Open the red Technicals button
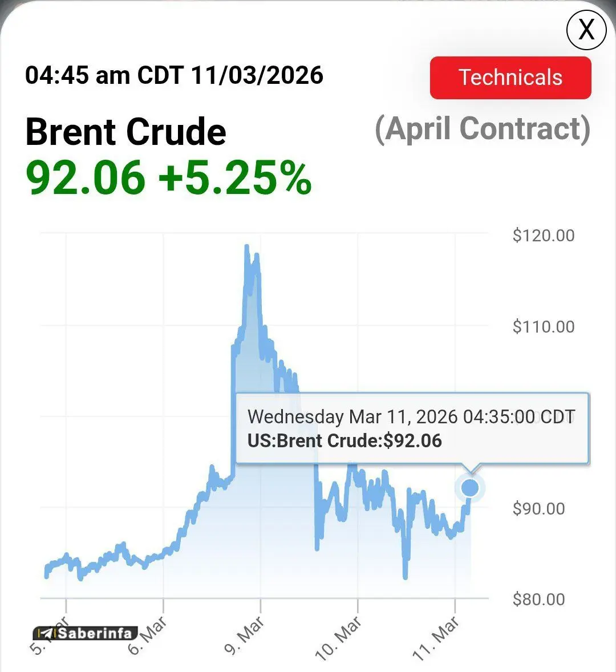This screenshot has height=672, width=616. coord(510,78)
